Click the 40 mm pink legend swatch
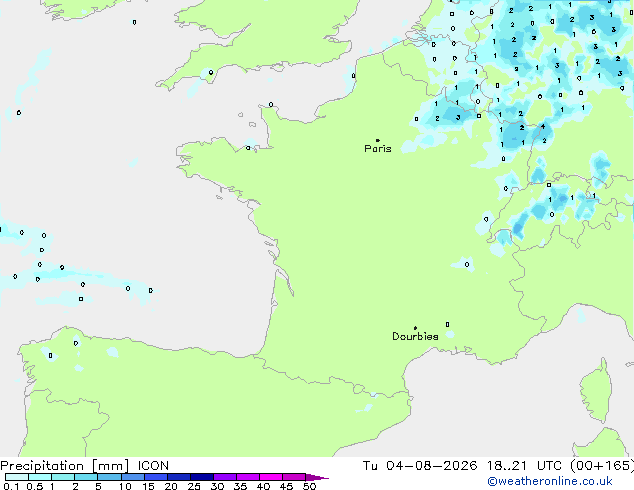Screen dimensions: 634x490 [x=271, y=477]
